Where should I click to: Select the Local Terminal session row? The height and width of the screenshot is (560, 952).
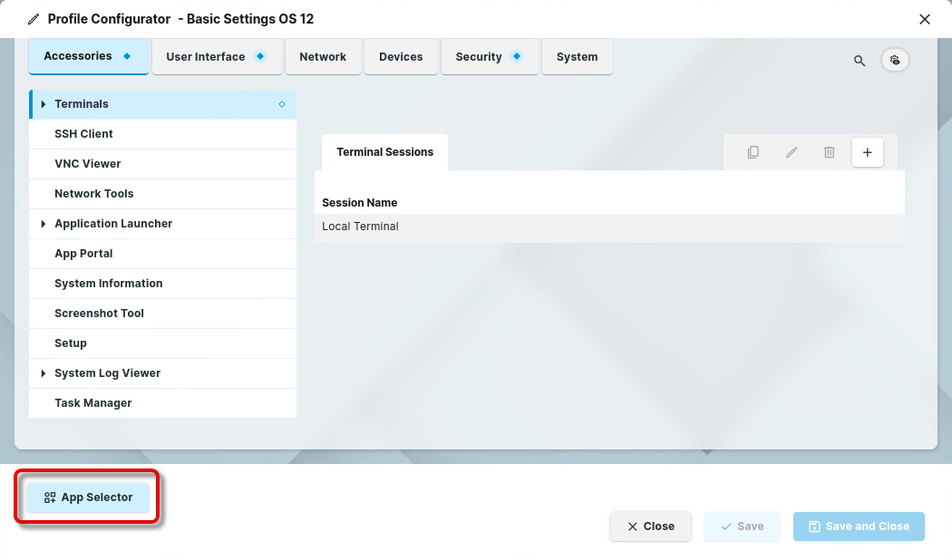point(608,227)
